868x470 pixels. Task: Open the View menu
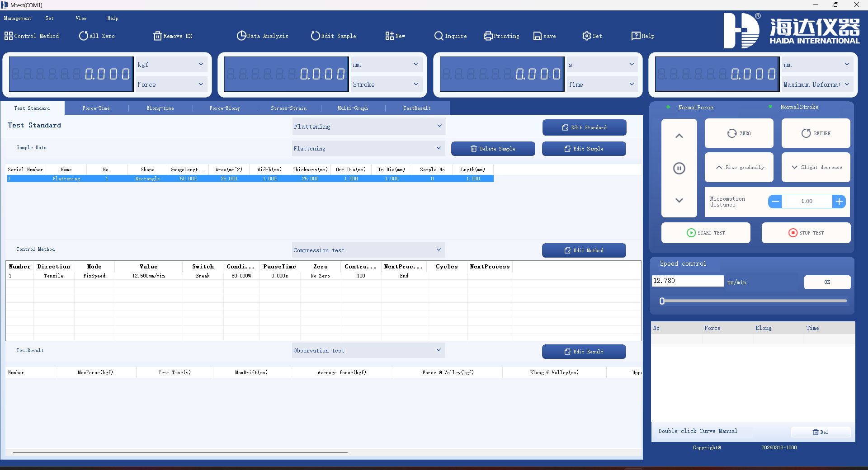tap(81, 19)
